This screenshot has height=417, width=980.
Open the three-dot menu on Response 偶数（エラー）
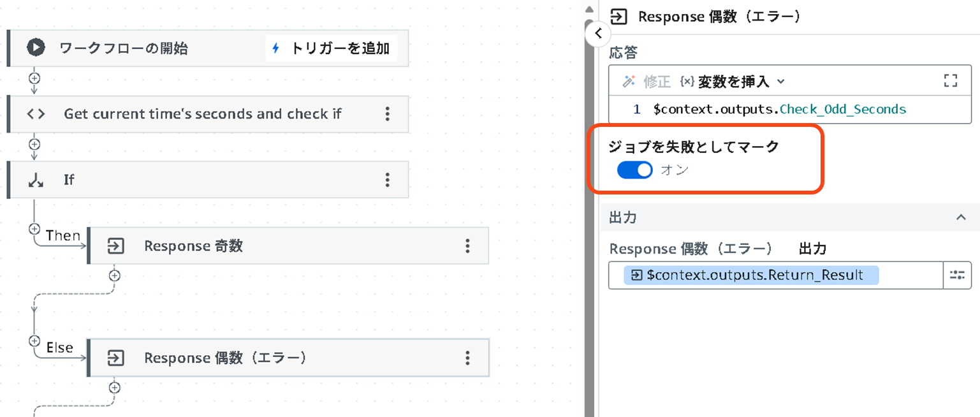tap(467, 358)
